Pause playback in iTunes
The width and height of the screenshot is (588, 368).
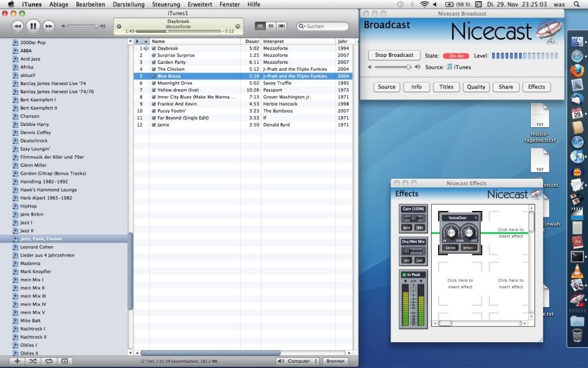33,26
